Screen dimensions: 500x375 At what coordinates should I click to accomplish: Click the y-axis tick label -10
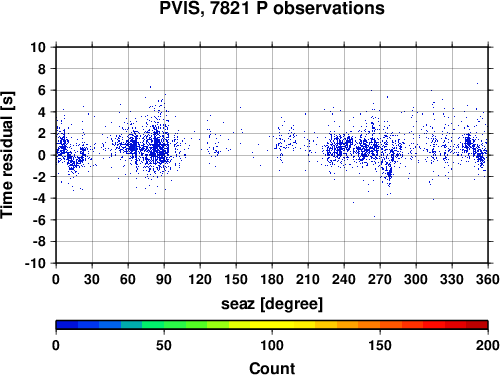pos(35,263)
